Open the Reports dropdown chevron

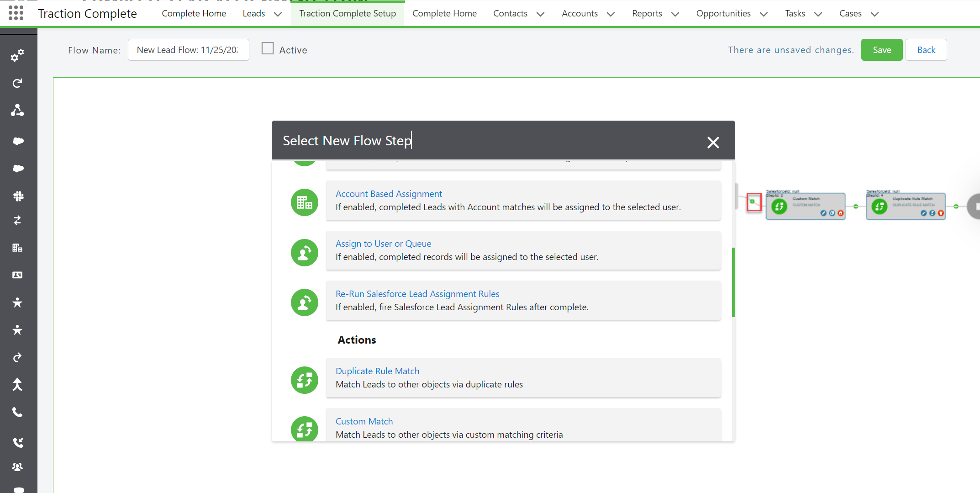(x=675, y=14)
